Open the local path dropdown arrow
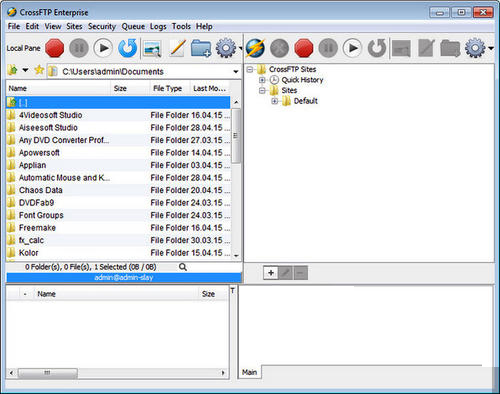This screenshot has height=394, width=500. point(236,72)
